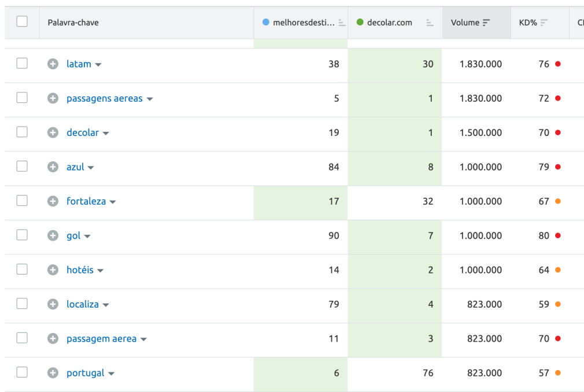Add the fortaleza keyword via plus icon

53,201
